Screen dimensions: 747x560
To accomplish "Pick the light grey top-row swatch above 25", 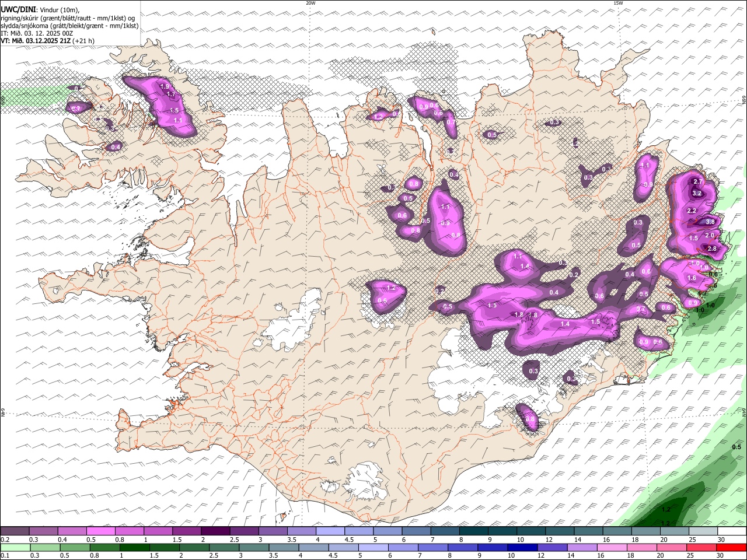I will 704,531.
